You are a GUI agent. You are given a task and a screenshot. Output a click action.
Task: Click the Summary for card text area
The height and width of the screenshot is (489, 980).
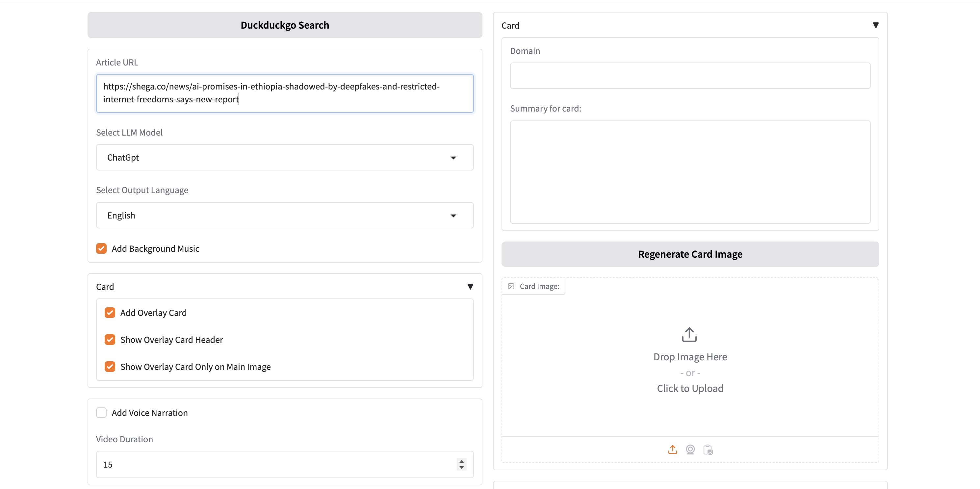coord(690,171)
